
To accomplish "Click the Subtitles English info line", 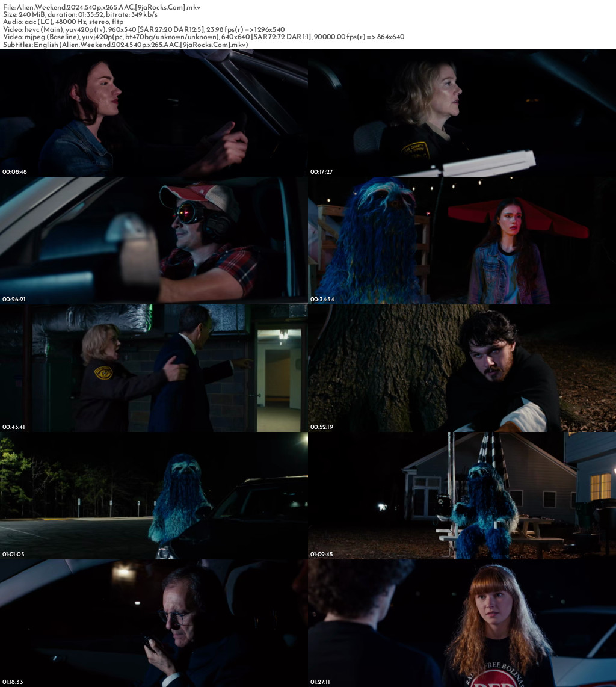I will coord(125,45).
